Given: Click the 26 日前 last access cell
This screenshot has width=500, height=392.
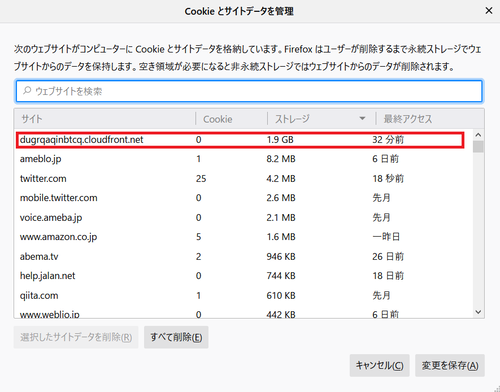Looking at the screenshot, I should pos(388,257).
